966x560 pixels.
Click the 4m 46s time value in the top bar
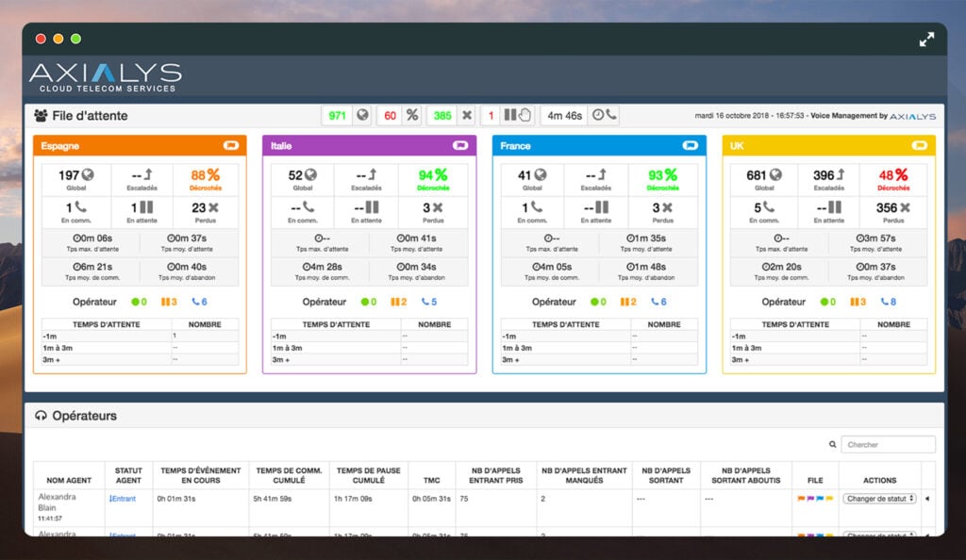(x=564, y=115)
